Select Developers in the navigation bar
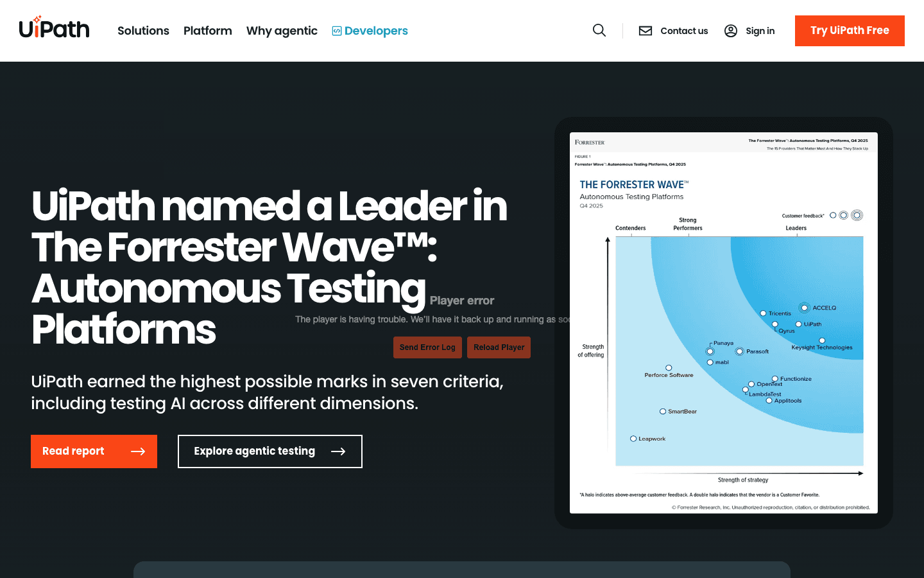924x578 pixels. point(376,30)
